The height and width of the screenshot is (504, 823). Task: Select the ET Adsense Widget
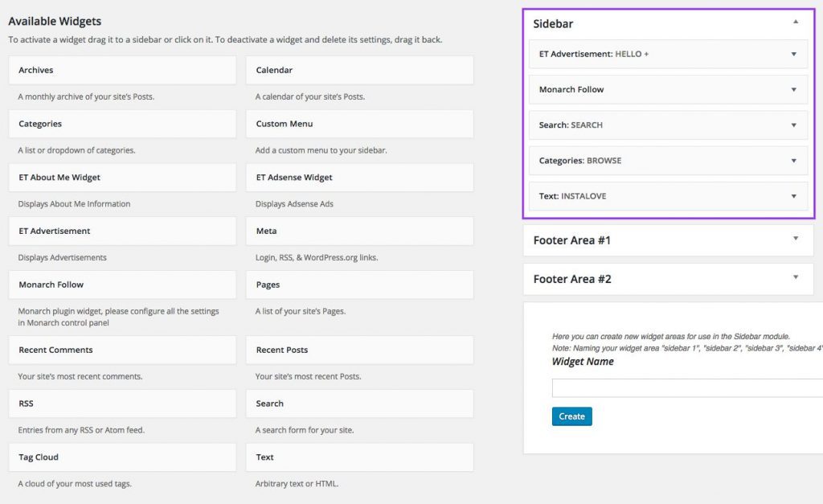click(359, 177)
